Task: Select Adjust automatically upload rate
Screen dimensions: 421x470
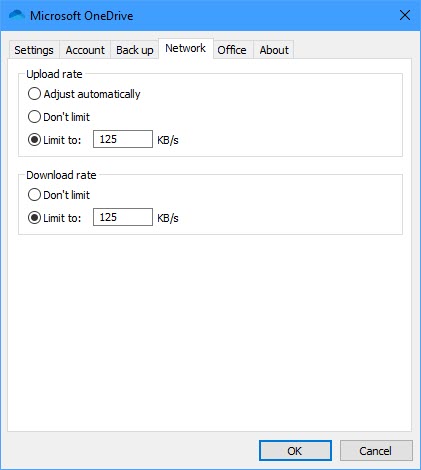Action: (84, 94)
